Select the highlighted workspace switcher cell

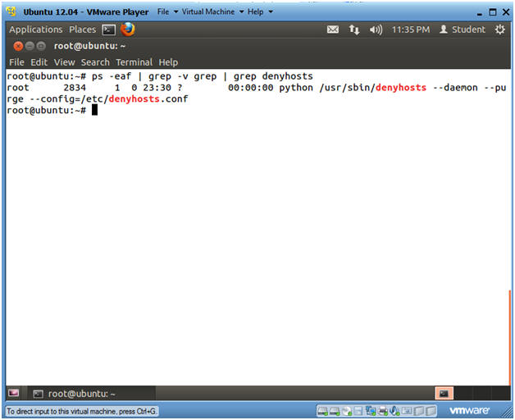point(444,394)
